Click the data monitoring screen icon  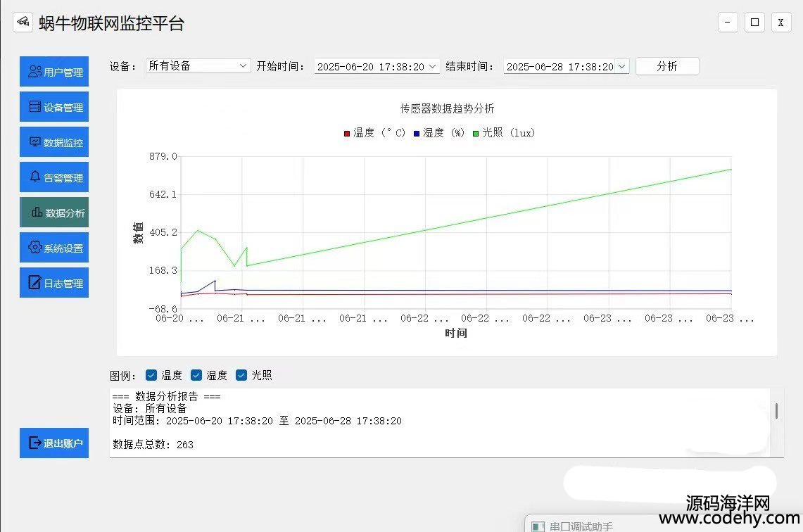click(34, 142)
